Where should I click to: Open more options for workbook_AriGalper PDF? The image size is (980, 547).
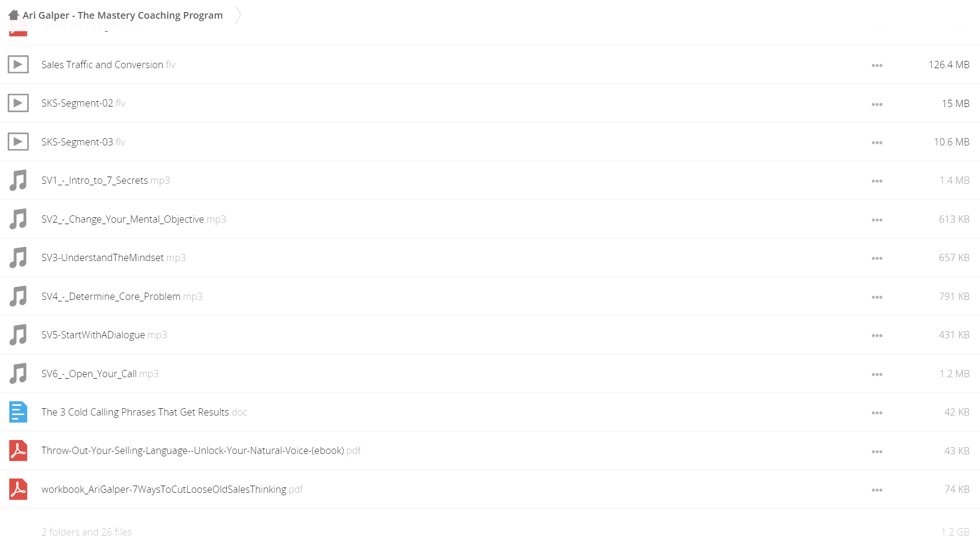click(877, 490)
